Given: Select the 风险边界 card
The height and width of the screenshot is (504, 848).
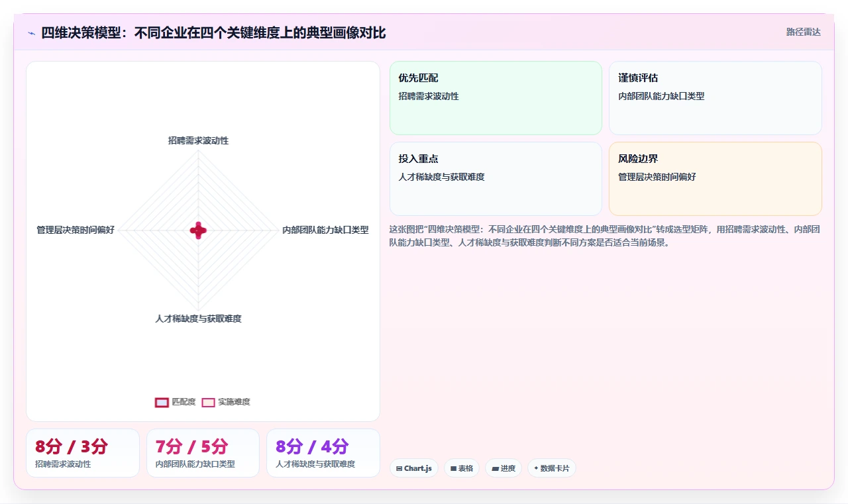Looking at the screenshot, I should pos(715,179).
